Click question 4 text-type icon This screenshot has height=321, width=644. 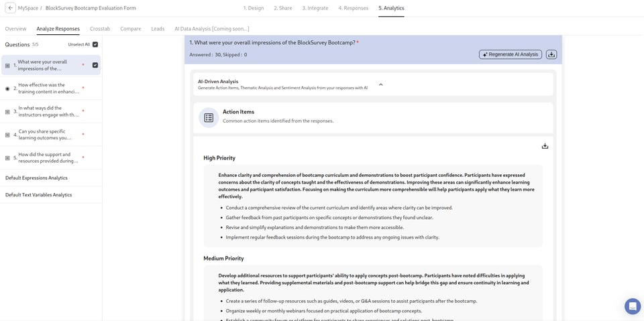[x=7, y=135]
